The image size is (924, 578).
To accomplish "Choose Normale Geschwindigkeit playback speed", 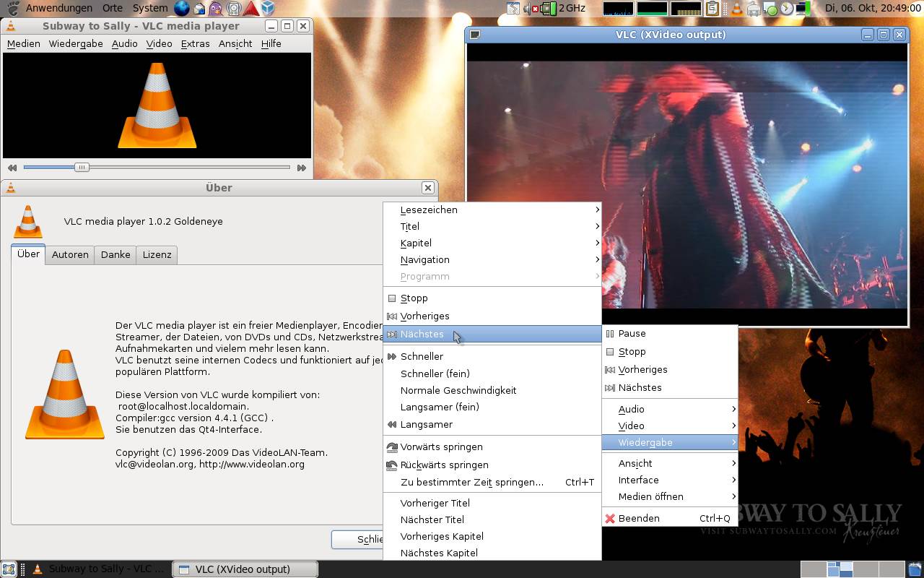I will tap(458, 390).
